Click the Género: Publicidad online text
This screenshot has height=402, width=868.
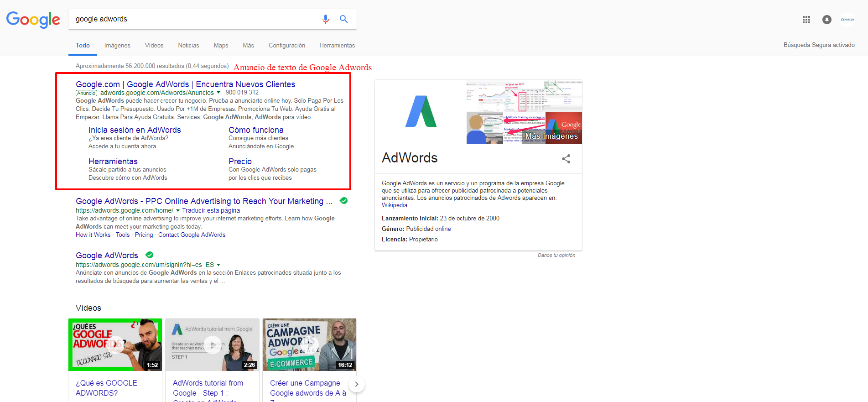click(416, 229)
